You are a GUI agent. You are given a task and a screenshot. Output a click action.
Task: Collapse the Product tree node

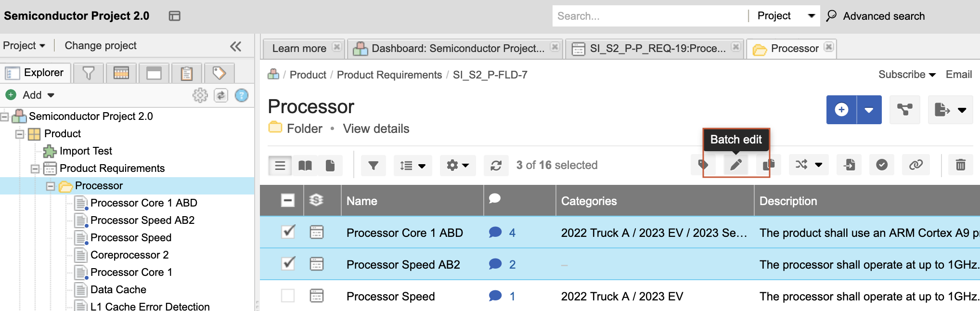click(20, 134)
